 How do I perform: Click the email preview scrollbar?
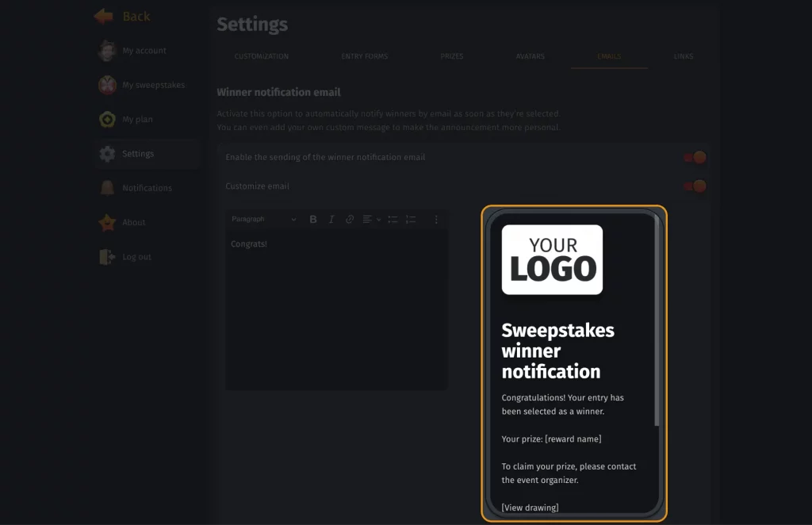(657, 317)
